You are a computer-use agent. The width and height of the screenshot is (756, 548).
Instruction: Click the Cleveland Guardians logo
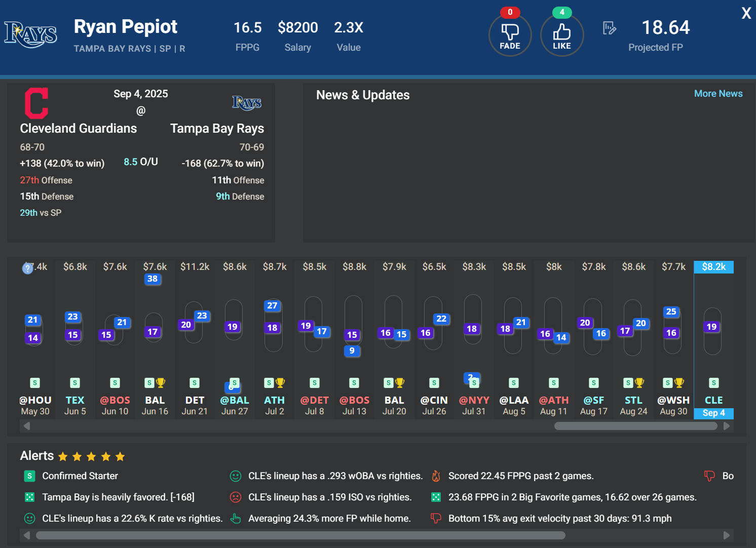[36, 103]
